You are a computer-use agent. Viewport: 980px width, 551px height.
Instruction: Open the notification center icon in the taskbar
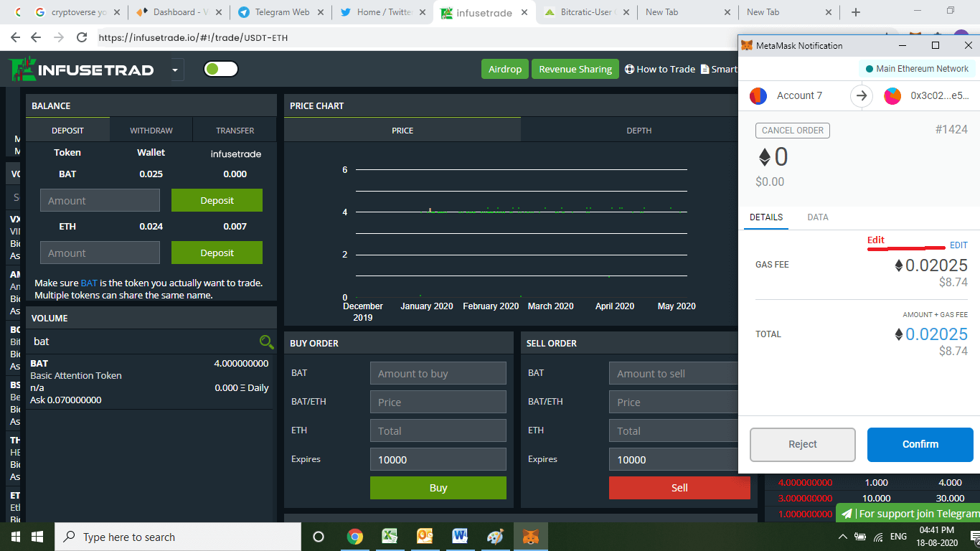pos(974,537)
